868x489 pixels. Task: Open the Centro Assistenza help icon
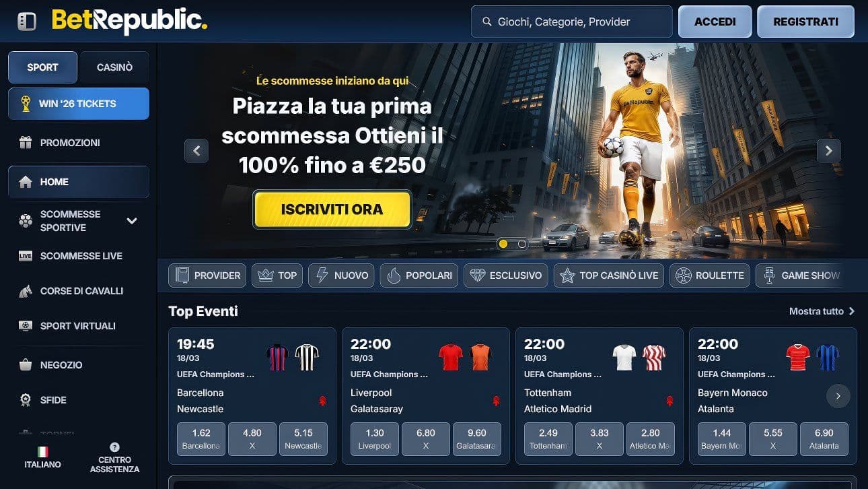pyautogui.click(x=114, y=447)
